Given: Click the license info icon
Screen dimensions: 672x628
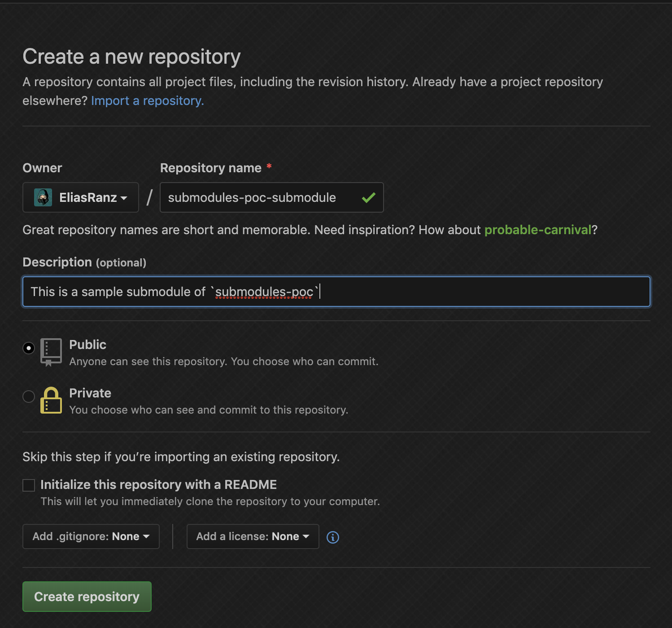Looking at the screenshot, I should tap(333, 537).
